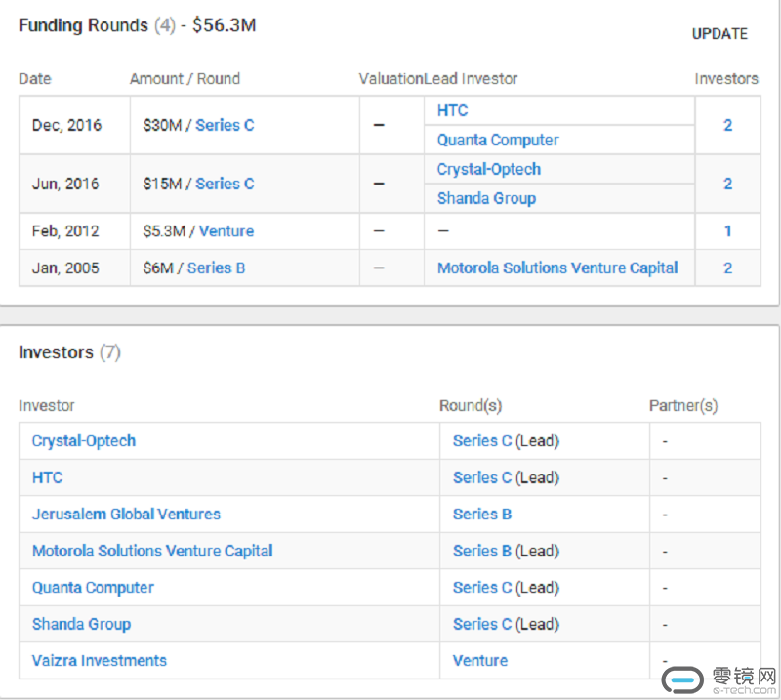Open Series B round link beside Motorola Solutions investor

click(482, 551)
